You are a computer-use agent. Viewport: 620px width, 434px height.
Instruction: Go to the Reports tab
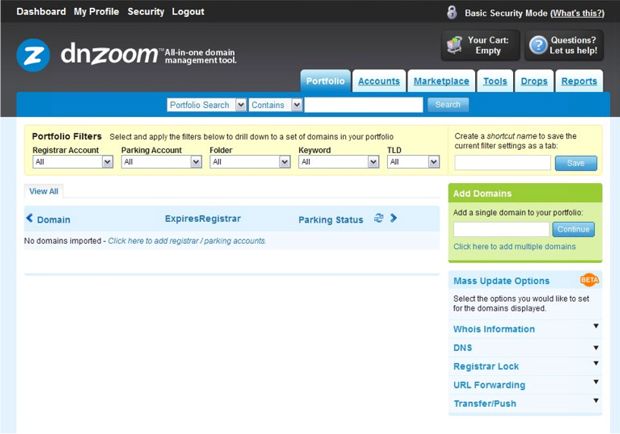(x=579, y=81)
